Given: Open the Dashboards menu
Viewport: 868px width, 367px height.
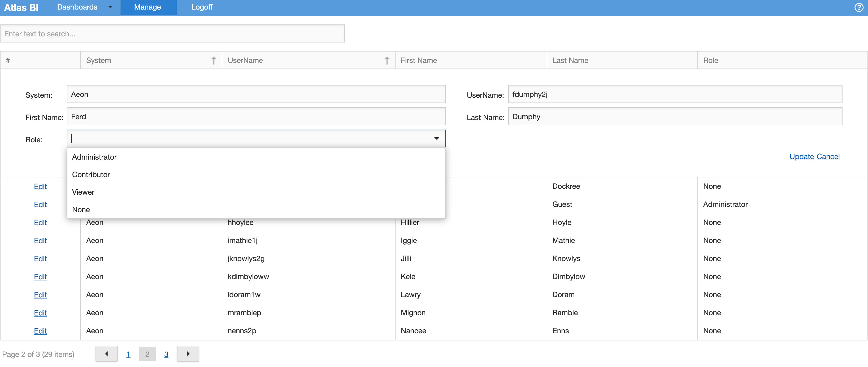Looking at the screenshot, I should pos(77,7).
